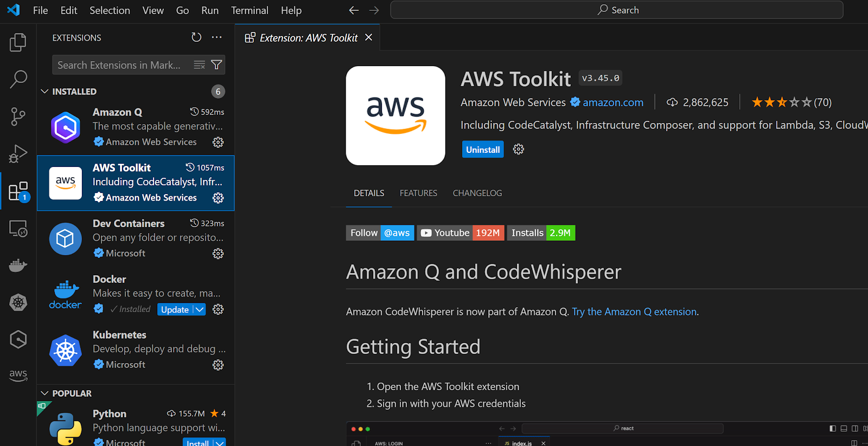Update the Docker extension
This screenshot has width=868, height=446.
click(x=175, y=309)
